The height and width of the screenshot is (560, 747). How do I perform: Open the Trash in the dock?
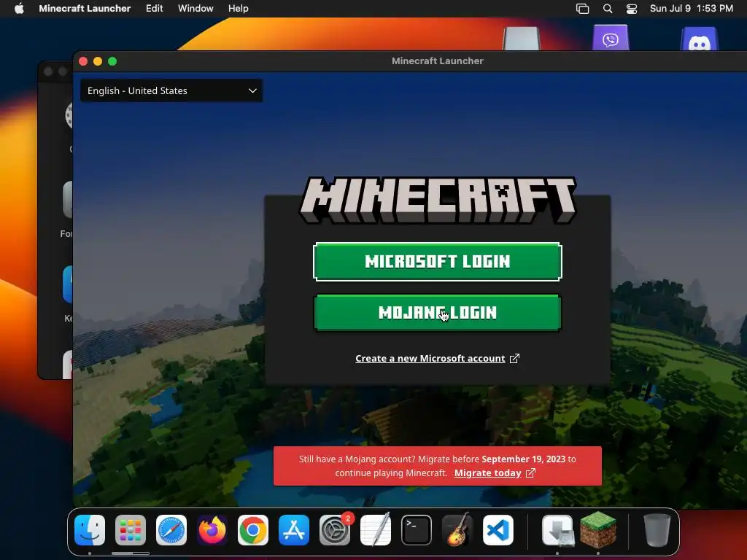click(657, 530)
